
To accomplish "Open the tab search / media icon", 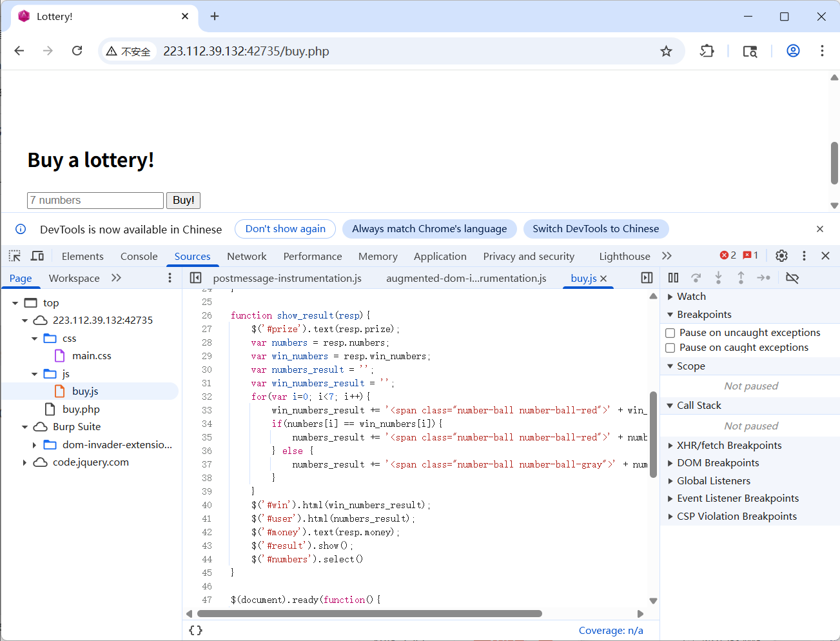I will pos(750,51).
